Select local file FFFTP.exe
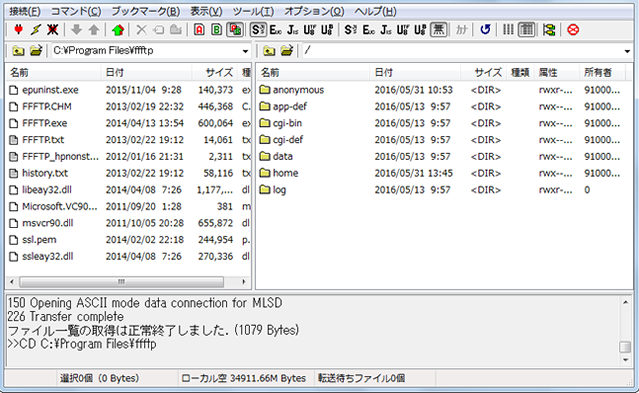 (x=38, y=123)
